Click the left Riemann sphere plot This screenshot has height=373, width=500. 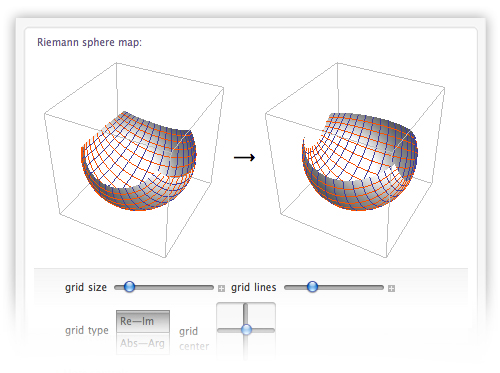(134, 160)
